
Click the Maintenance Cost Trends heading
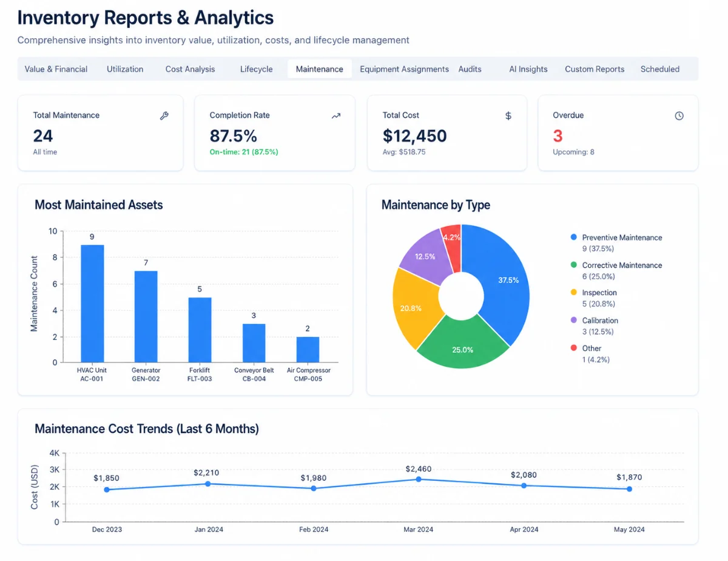[147, 429]
